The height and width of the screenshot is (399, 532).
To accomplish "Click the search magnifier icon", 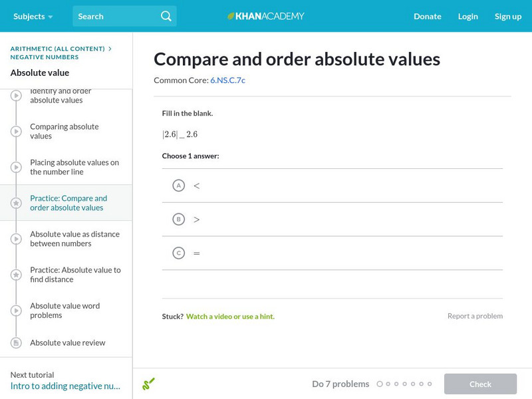I will tap(166, 16).
